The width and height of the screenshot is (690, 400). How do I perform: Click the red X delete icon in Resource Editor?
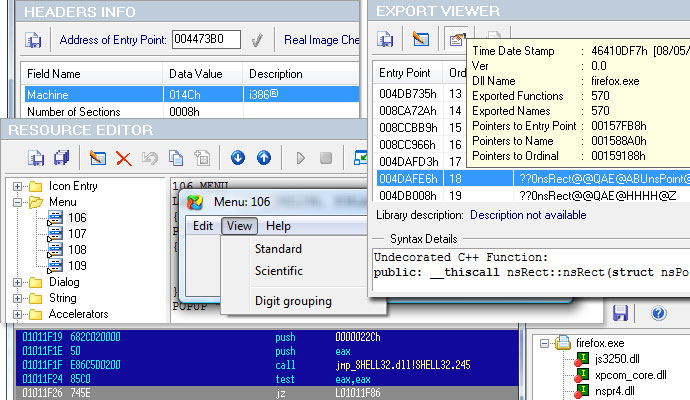124,158
